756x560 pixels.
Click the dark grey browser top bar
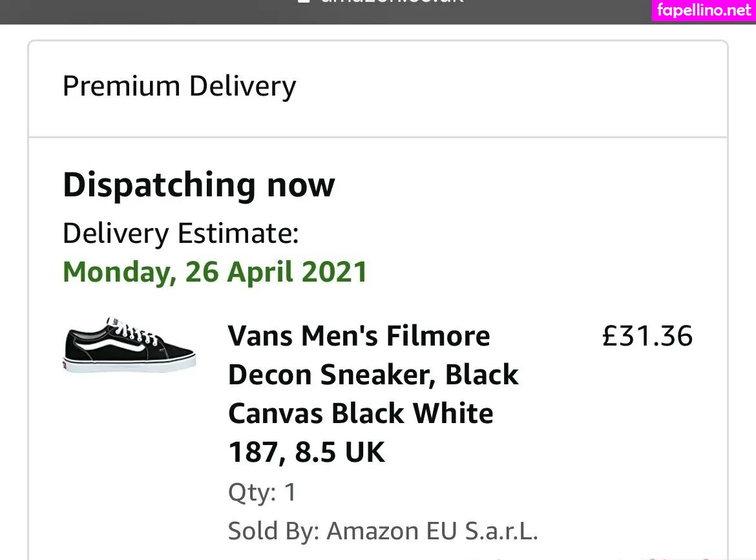(162, 10)
